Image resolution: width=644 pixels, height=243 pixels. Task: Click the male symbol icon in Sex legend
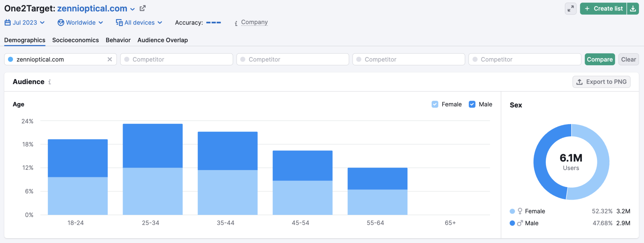pyautogui.click(x=520, y=223)
